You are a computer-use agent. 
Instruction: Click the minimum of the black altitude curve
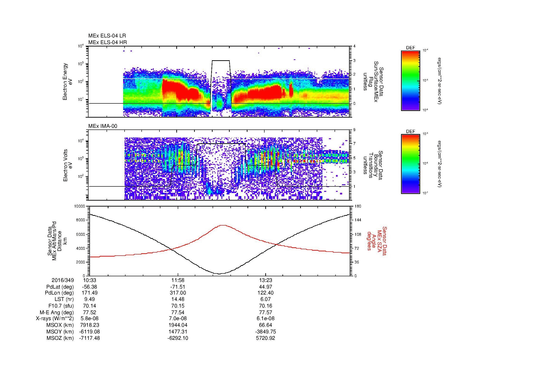[x=219, y=274]
